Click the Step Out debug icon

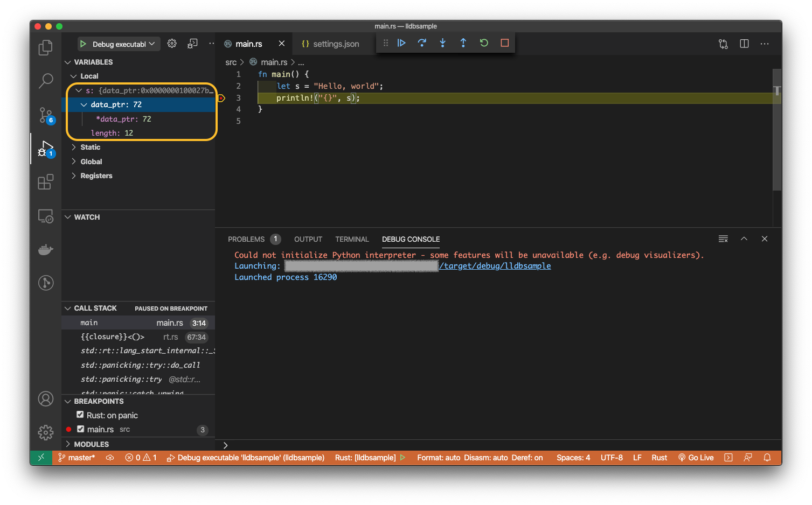(463, 43)
